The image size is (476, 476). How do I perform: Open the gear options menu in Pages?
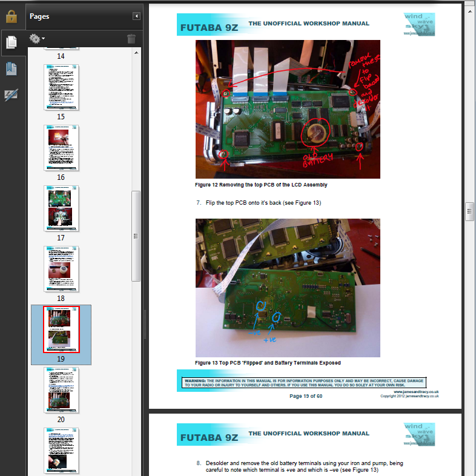point(36,39)
